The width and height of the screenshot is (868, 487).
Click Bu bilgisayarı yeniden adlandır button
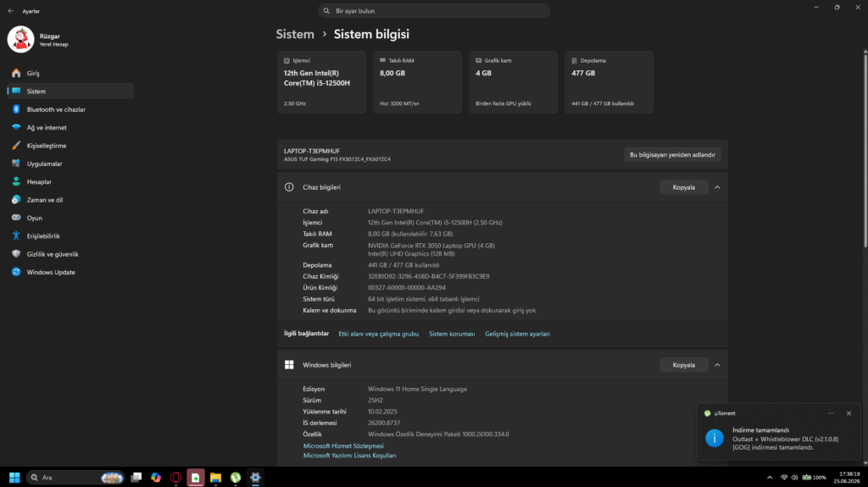pyautogui.click(x=672, y=155)
